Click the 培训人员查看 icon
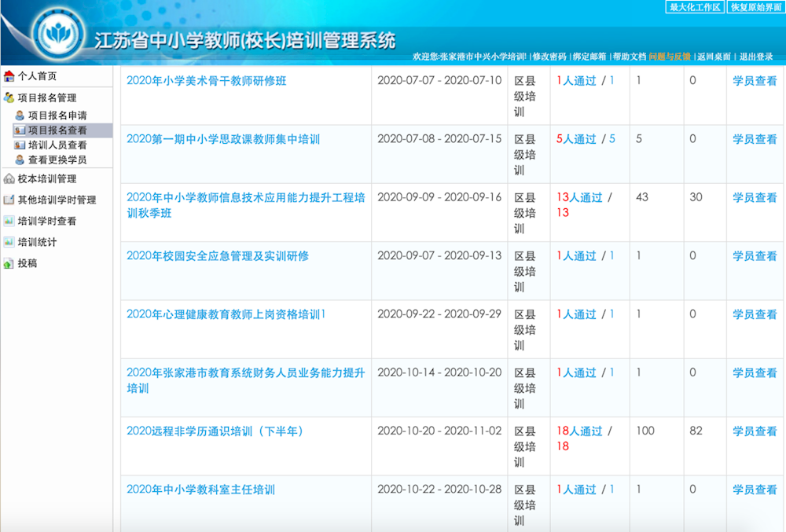 coord(20,145)
